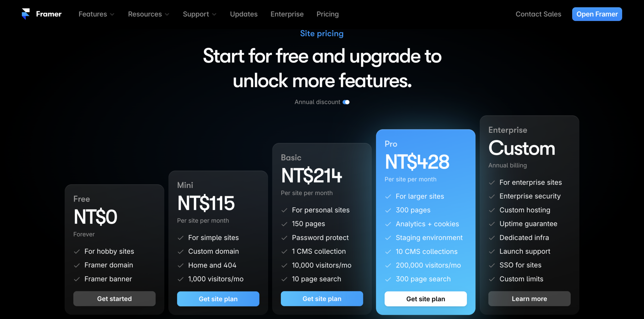
Task: Click the checkmark next to 'Enterprise security'
Action: coord(492,196)
